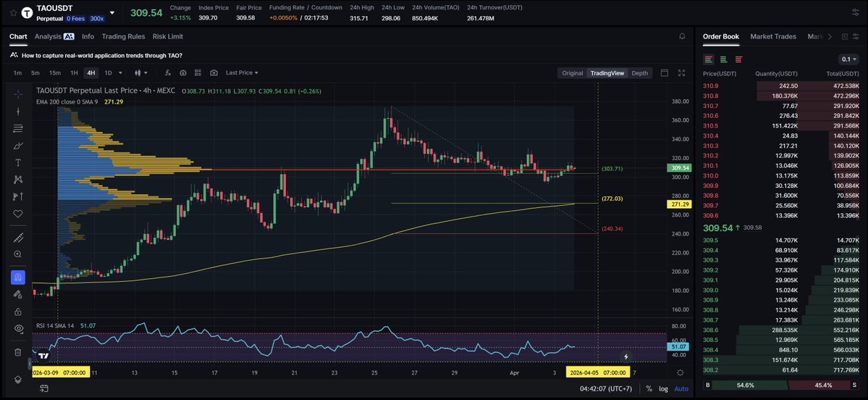868x400 pixels.
Task: Toggle log scale on price axis
Action: tap(663, 389)
